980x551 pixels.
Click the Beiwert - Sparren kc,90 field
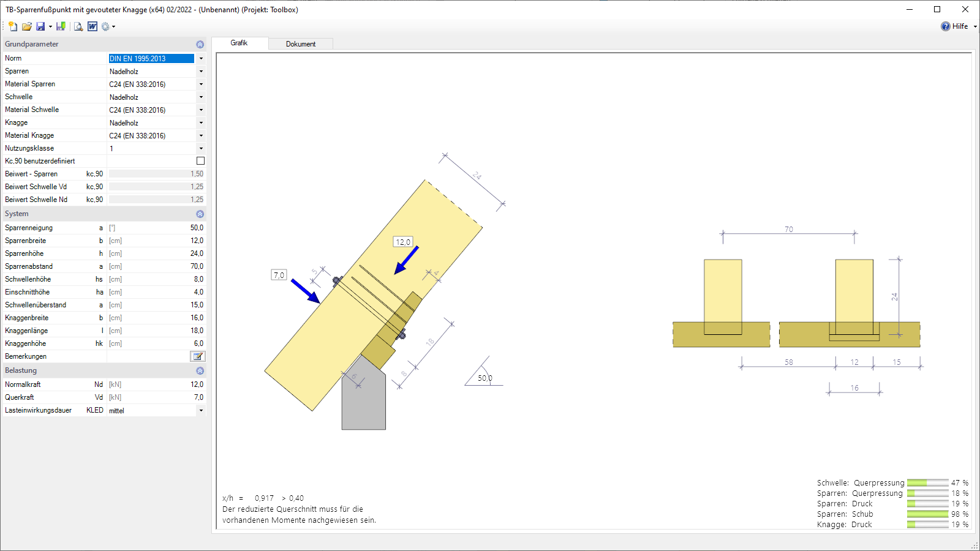pyautogui.click(x=156, y=174)
